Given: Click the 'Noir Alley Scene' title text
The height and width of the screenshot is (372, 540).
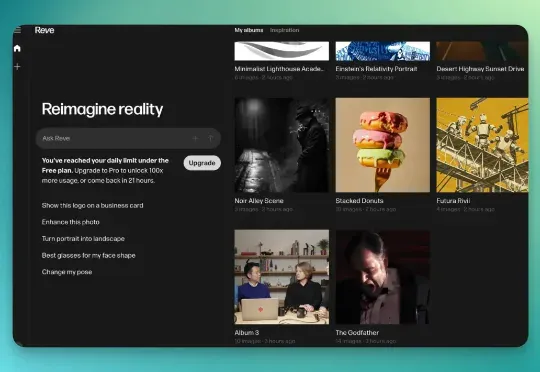Looking at the screenshot, I should coord(259,201).
